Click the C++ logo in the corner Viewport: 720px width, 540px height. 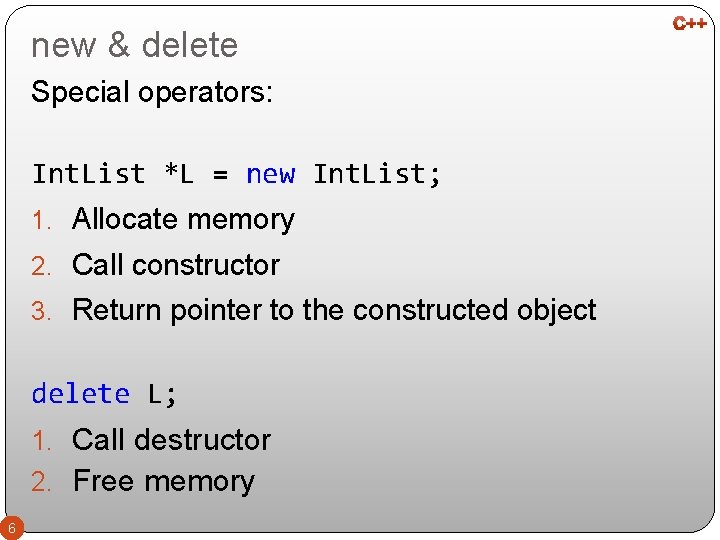tap(689, 23)
